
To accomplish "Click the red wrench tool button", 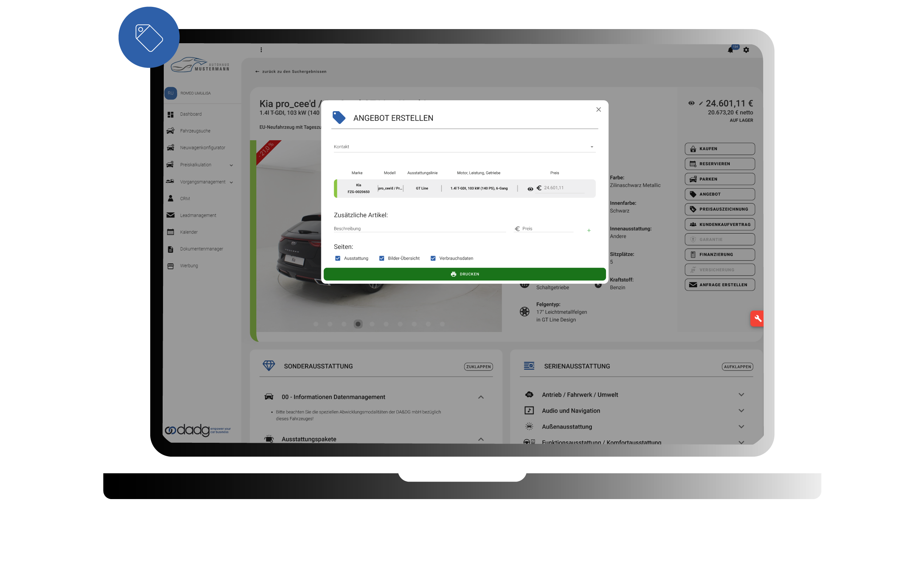I will pyautogui.click(x=757, y=319).
